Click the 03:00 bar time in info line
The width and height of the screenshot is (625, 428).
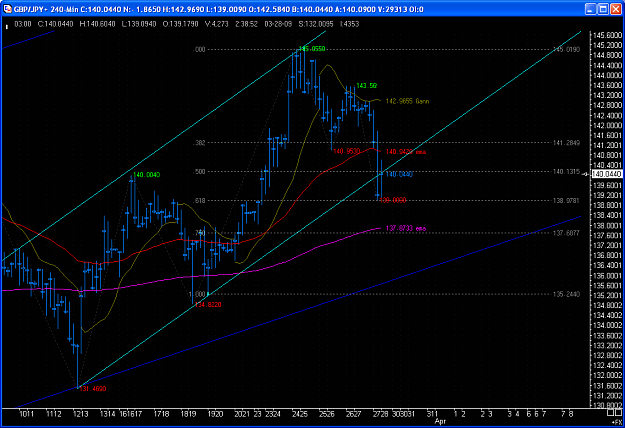click(23, 24)
